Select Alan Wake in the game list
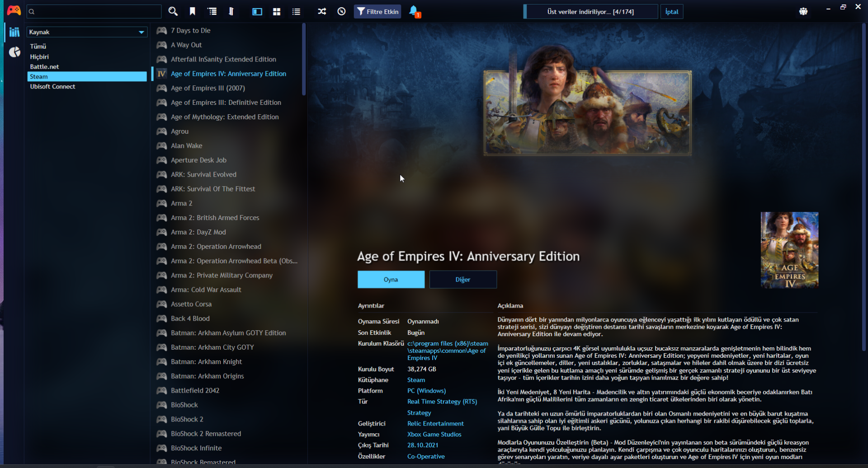868x468 pixels. click(228, 146)
